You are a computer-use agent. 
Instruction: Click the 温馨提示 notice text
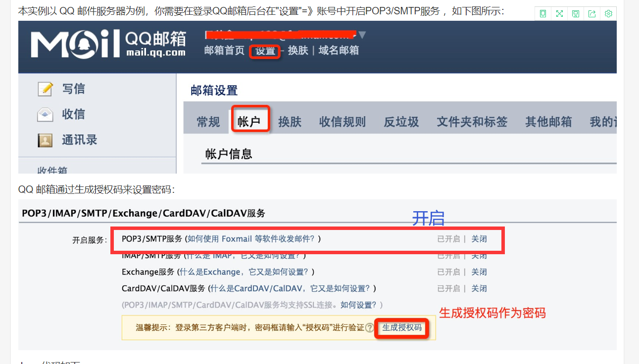pos(250,328)
